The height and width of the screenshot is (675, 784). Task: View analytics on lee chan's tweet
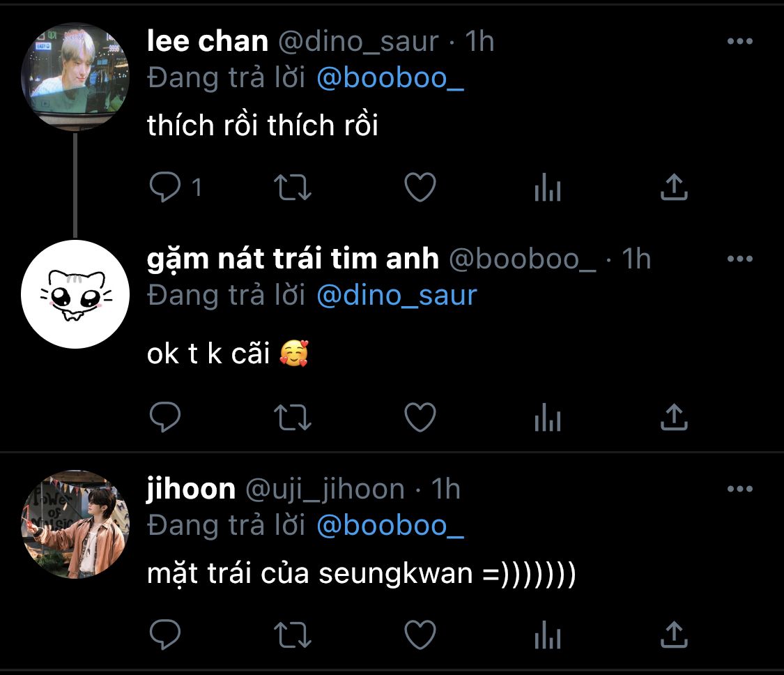click(x=548, y=187)
